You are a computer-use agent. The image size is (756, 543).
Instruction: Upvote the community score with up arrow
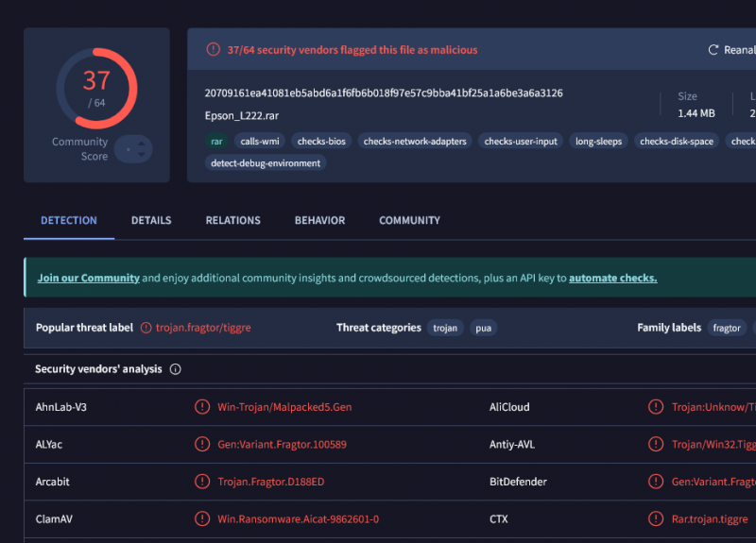tap(142, 144)
